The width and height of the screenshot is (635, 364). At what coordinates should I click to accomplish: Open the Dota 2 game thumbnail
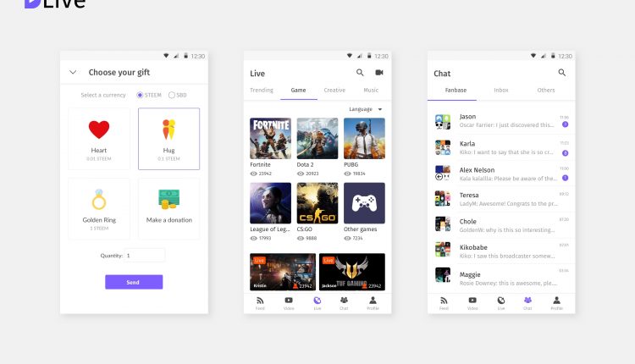pyautogui.click(x=317, y=139)
